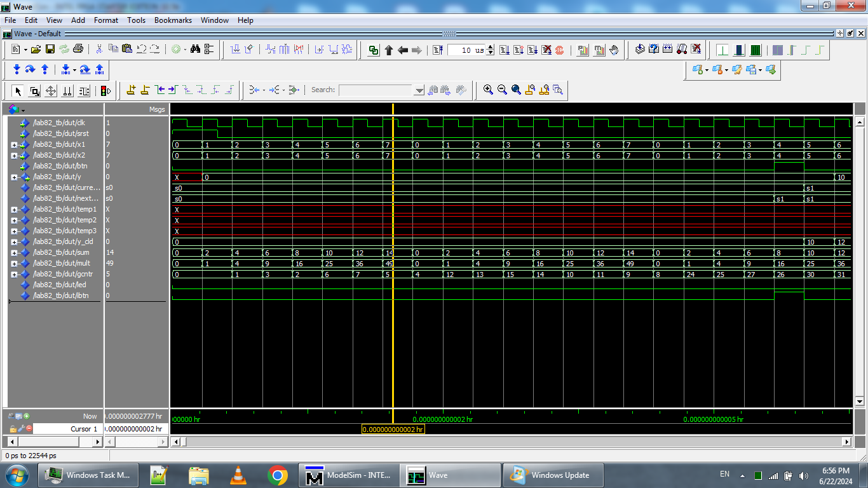Click the Open file folder icon

tap(36, 49)
